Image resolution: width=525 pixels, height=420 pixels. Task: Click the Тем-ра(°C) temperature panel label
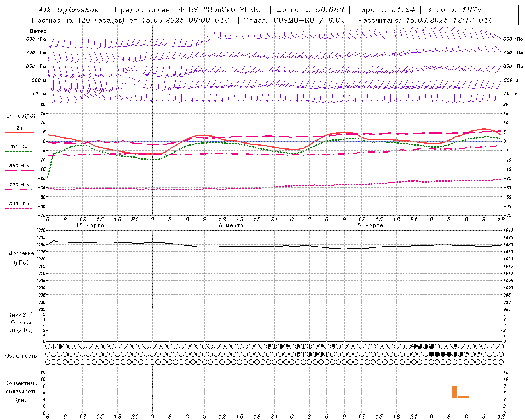coord(19,116)
